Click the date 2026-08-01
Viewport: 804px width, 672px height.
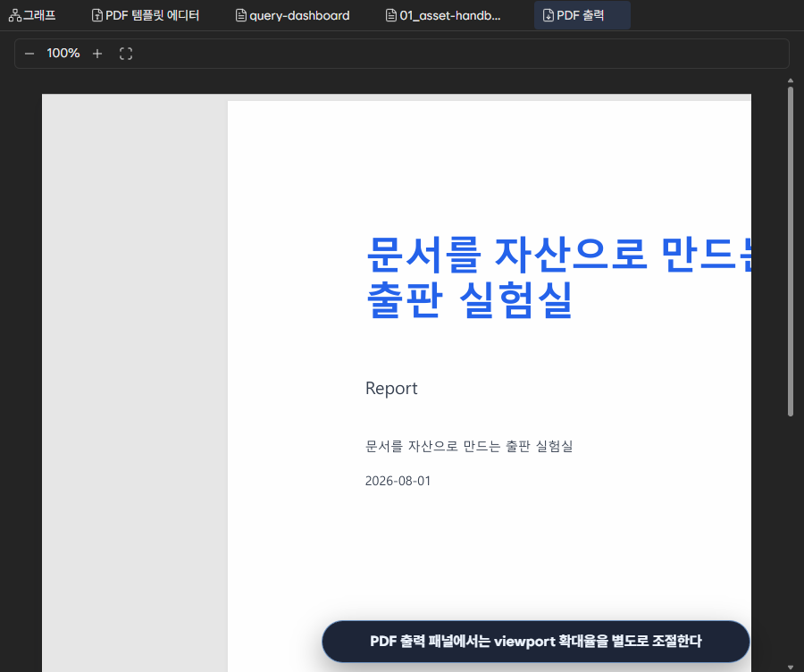398,481
